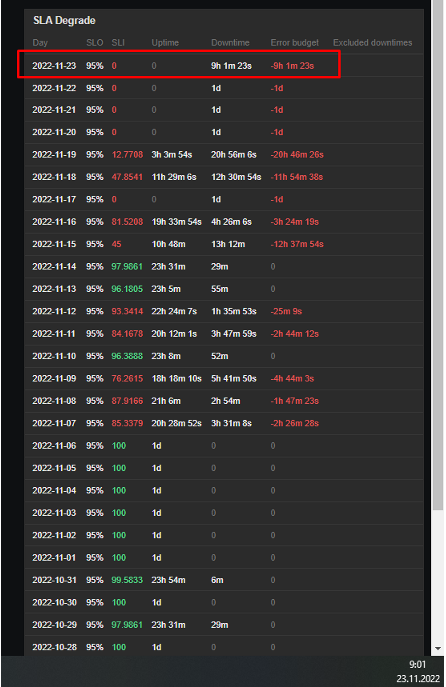446x687 pixels.
Task: Click the scrollbar down arrow
Action: point(438,648)
